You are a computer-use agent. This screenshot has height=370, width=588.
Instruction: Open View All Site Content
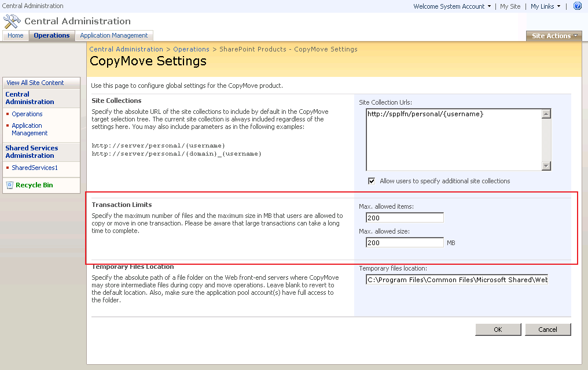[x=35, y=83]
